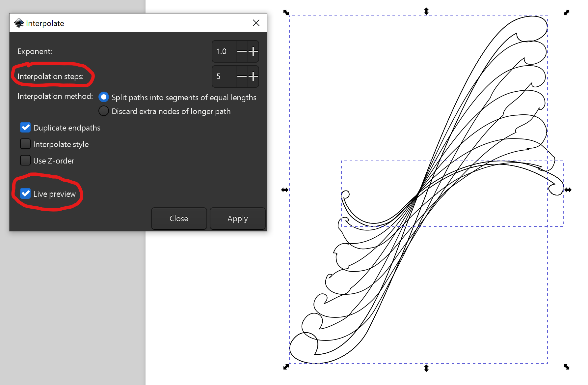
Task: Uncheck the Duplicate endpaths checkbox
Action: point(25,128)
